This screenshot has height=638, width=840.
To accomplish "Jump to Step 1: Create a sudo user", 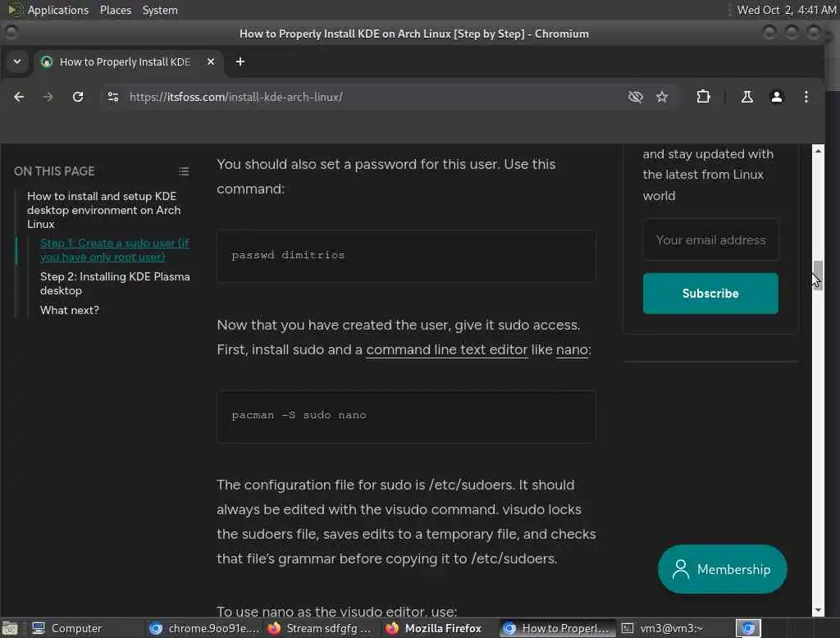I will (x=114, y=250).
